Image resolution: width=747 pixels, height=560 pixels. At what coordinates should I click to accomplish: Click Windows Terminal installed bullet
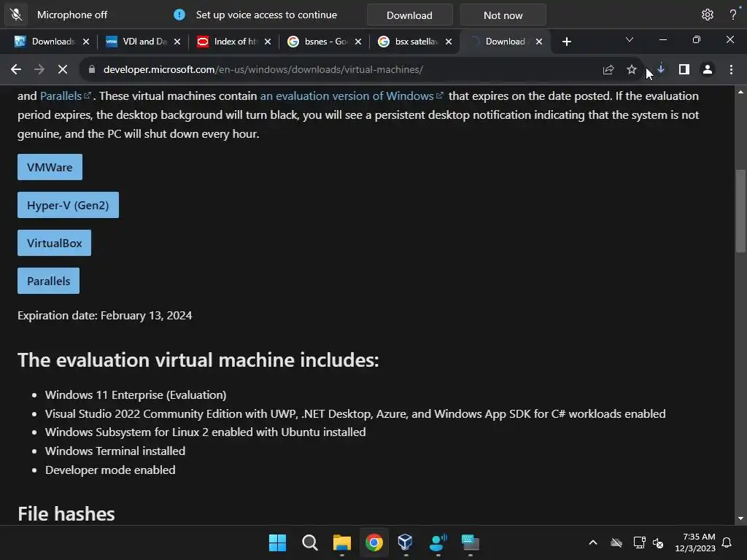click(115, 451)
